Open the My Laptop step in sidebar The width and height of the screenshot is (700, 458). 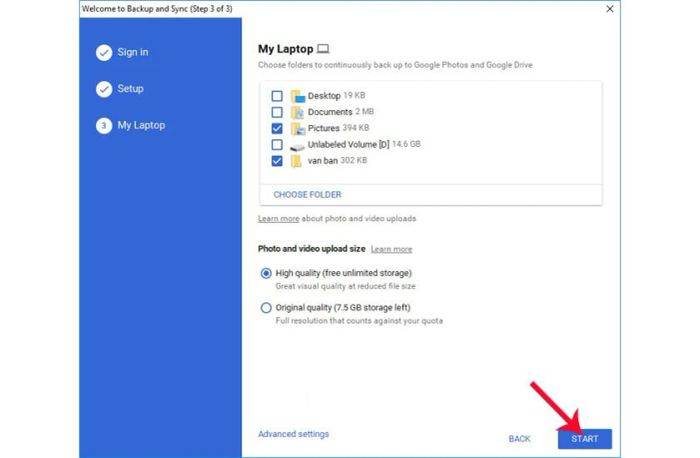(141, 125)
